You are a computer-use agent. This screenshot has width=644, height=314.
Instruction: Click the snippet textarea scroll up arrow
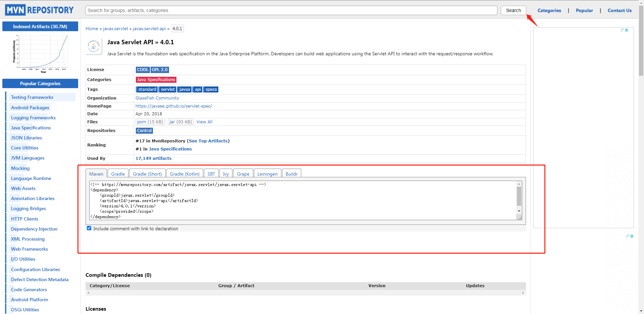tap(519, 184)
